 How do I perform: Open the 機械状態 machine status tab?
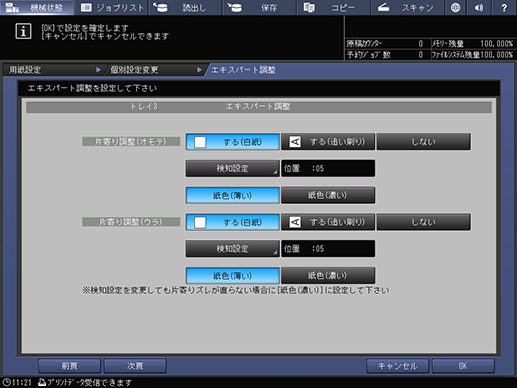tap(37, 7)
